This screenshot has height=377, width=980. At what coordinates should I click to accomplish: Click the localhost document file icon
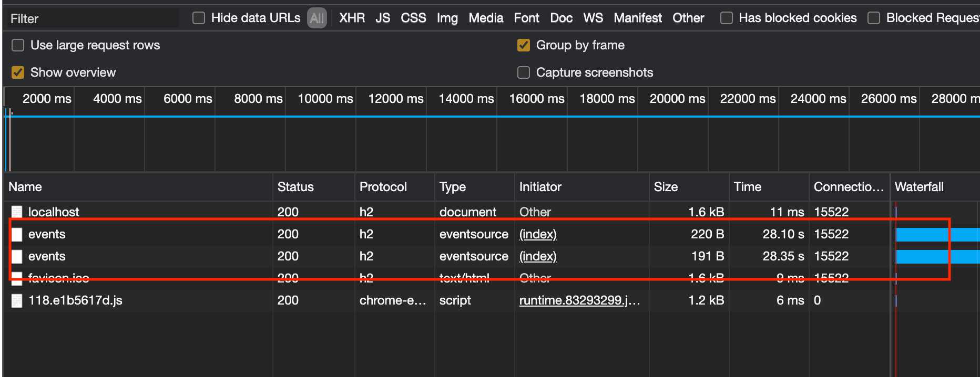(17, 212)
